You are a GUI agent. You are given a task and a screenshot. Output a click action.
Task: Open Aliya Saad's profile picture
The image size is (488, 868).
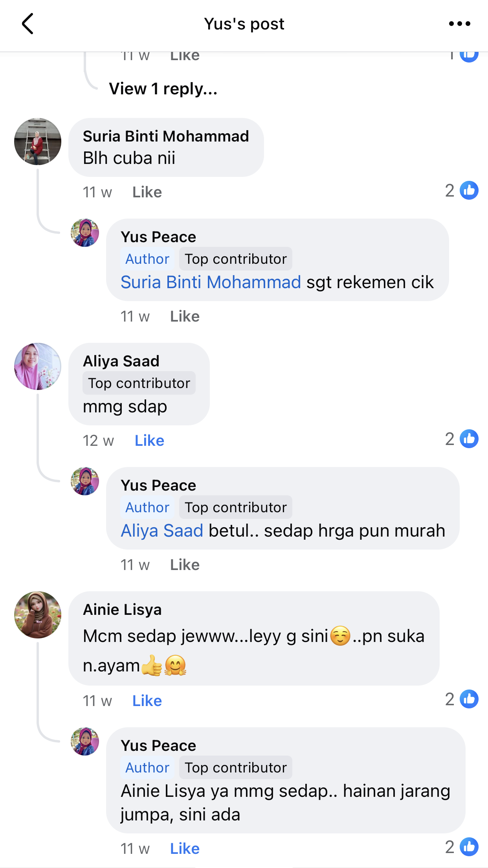click(38, 366)
